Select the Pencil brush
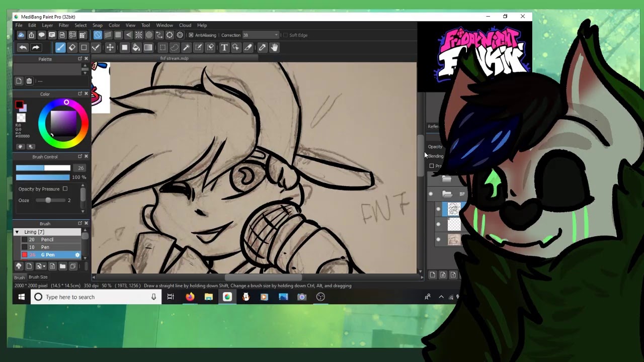Viewport: 644px width, 362px height. (x=47, y=240)
